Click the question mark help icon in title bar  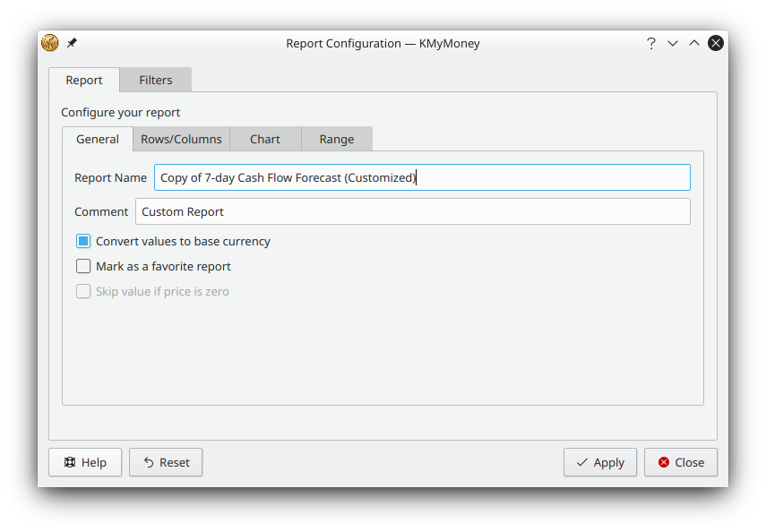click(x=651, y=43)
